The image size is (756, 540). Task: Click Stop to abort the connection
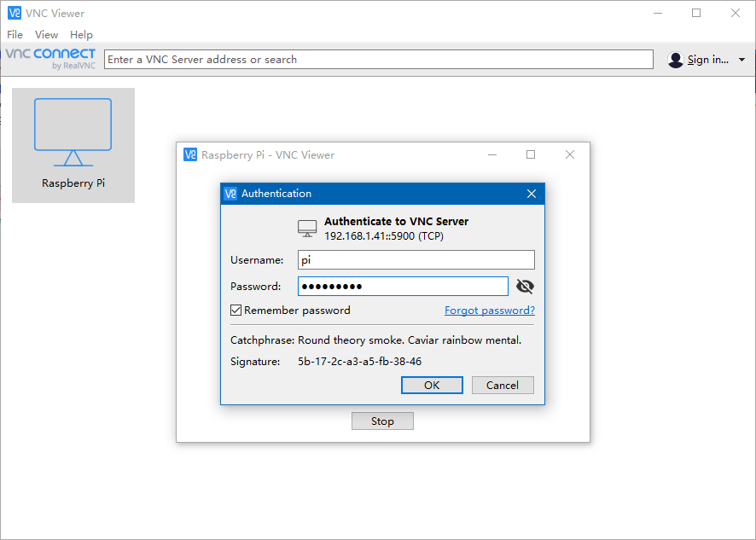382,421
